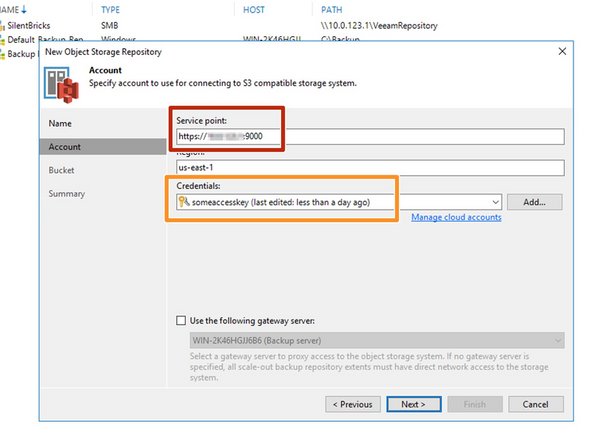Click the SMB type cell
This screenshot has height=444, width=592.
pos(109,26)
